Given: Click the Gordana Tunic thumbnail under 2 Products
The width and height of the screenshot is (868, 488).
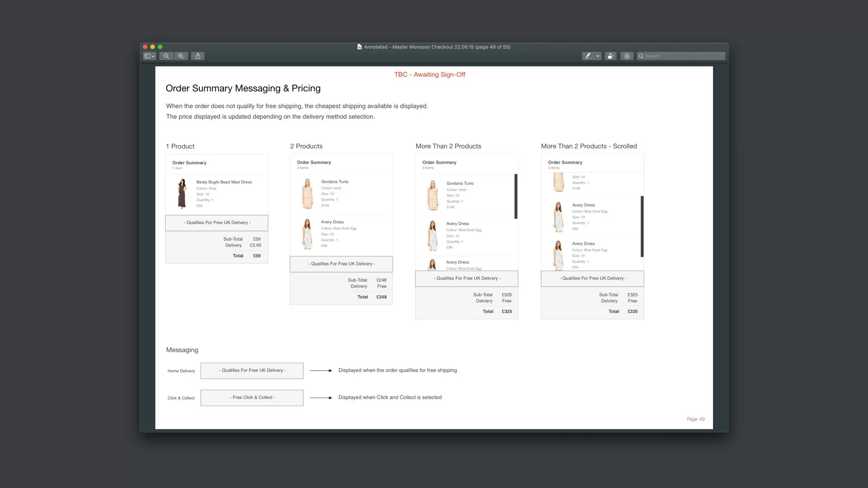Looking at the screenshot, I should (x=307, y=193).
